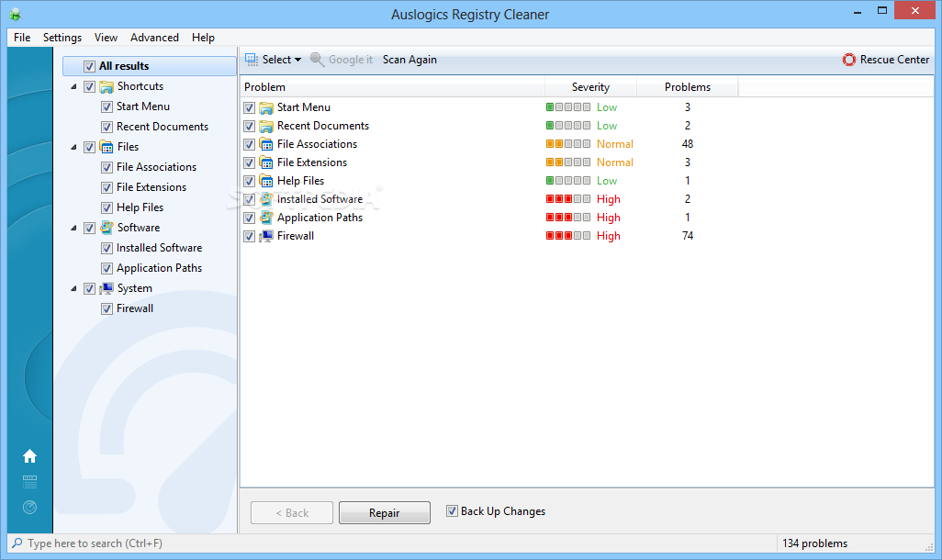
Task: Click the Help Files row icon
Action: [266, 181]
